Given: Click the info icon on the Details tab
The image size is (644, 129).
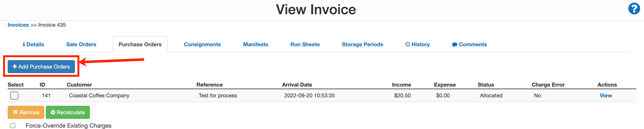Looking at the screenshot, I should click(24, 44).
